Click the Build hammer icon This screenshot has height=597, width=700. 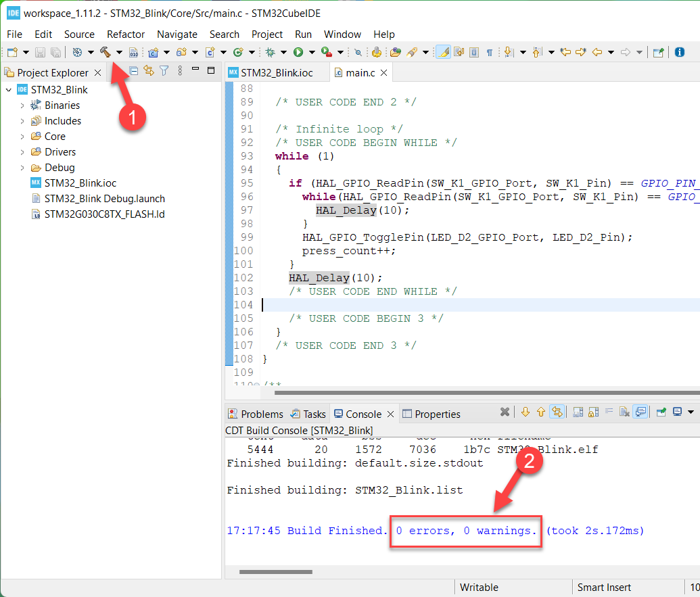tap(106, 52)
